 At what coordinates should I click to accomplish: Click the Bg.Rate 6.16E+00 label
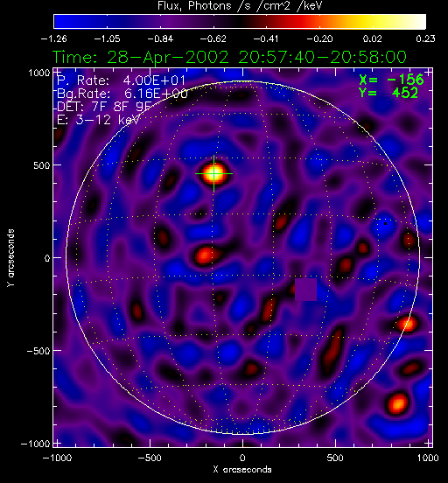[x=122, y=94]
